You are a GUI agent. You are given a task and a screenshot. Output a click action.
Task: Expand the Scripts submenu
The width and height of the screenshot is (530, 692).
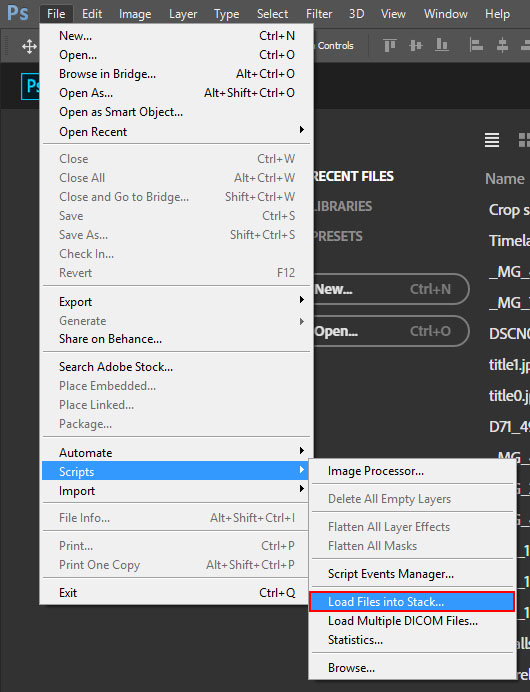tap(176, 472)
